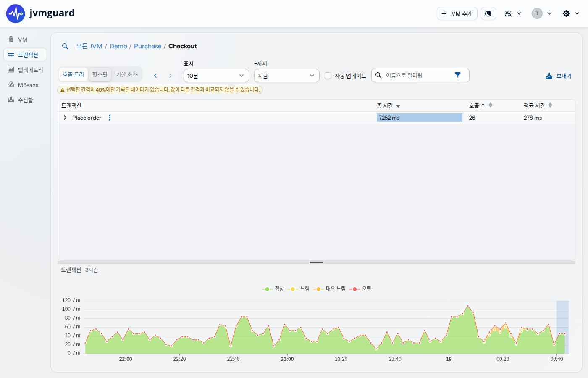Open the user avatar T menu
Viewport: 588px width, 378px height.
coord(542,13)
